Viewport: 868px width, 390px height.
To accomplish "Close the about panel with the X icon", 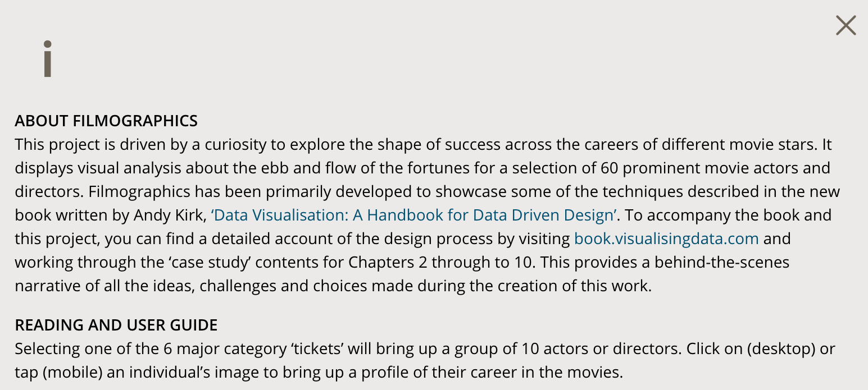I will click(x=846, y=25).
